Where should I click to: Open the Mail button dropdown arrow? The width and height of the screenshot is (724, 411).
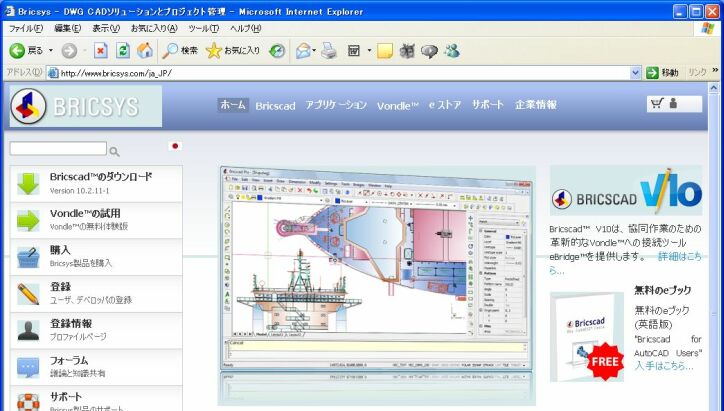pyautogui.click(x=314, y=50)
